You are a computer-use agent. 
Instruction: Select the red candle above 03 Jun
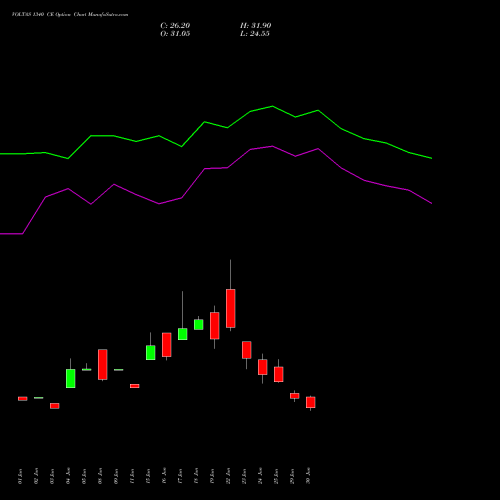coord(55,406)
